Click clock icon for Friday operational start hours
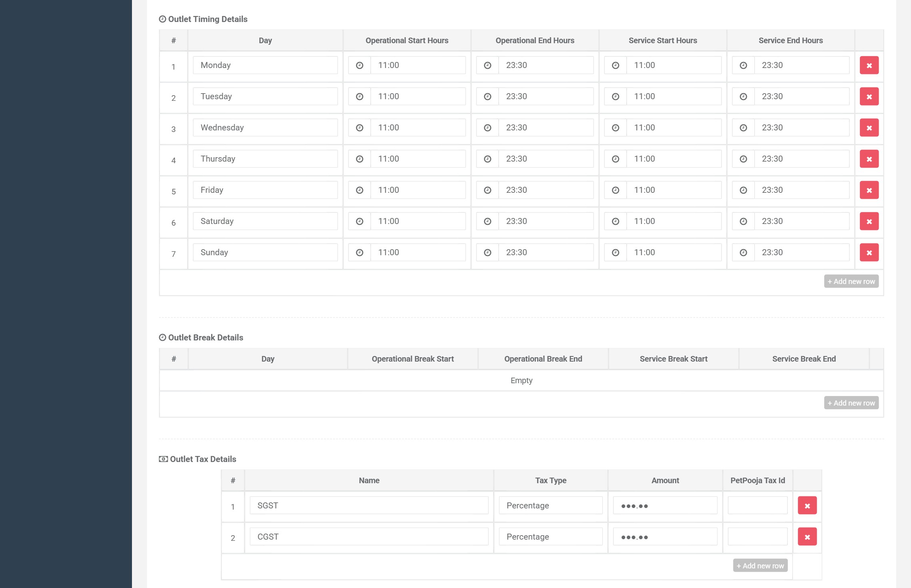This screenshot has width=911, height=588. [360, 190]
